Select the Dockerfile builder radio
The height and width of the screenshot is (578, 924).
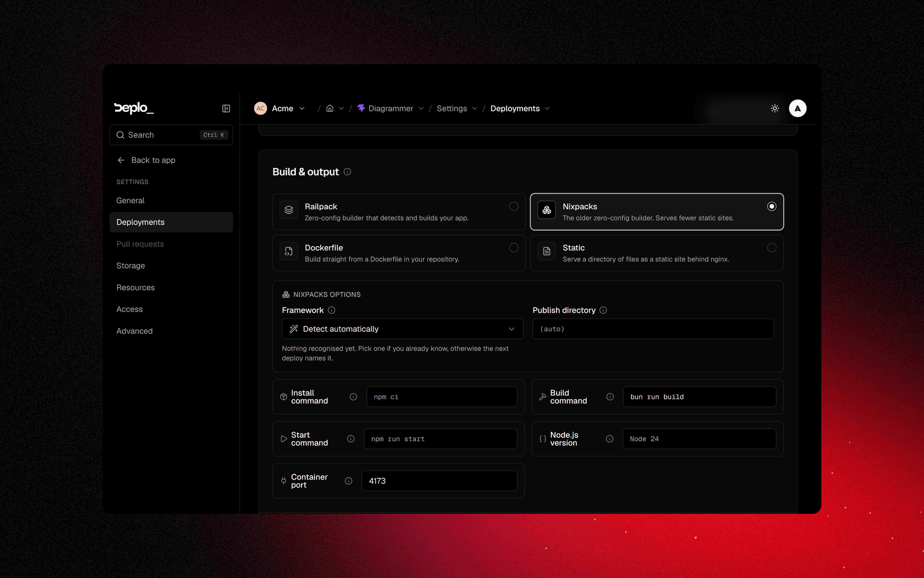(x=514, y=248)
